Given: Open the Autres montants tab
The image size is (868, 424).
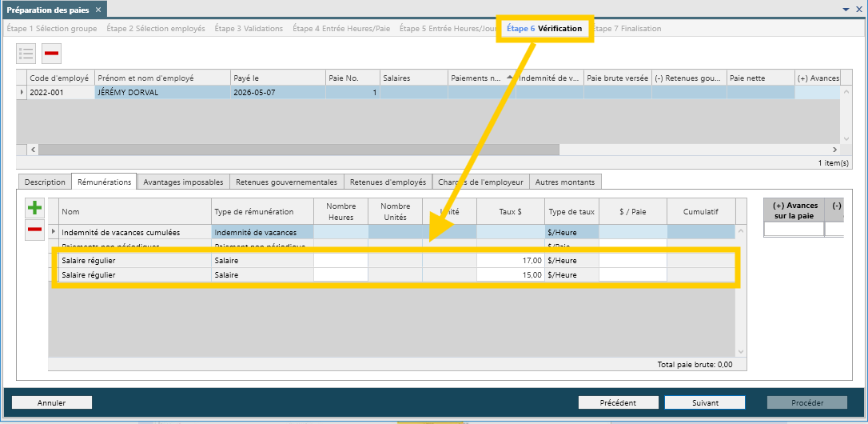Looking at the screenshot, I should click(565, 182).
